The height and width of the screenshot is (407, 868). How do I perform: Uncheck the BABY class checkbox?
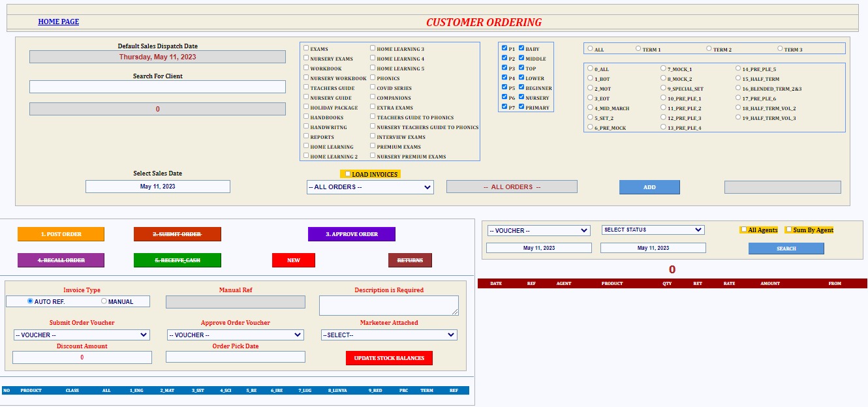pos(521,48)
